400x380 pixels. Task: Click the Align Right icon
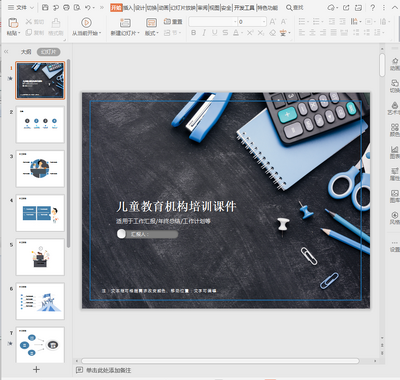pos(323,33)
